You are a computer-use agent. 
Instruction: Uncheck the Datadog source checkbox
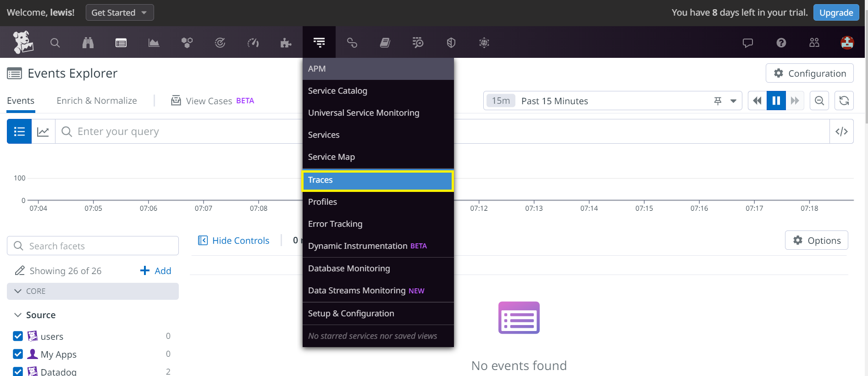tap(18, 371)
